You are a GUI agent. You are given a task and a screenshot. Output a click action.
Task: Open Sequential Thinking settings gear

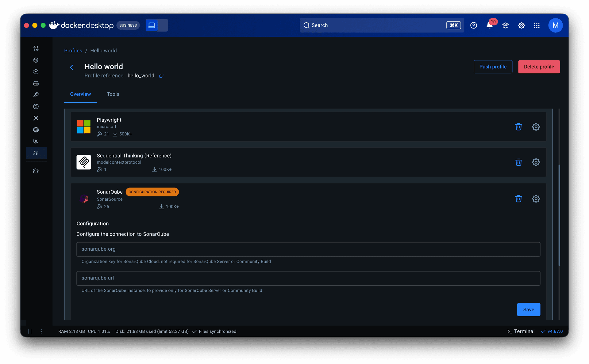tap(536, 162)
